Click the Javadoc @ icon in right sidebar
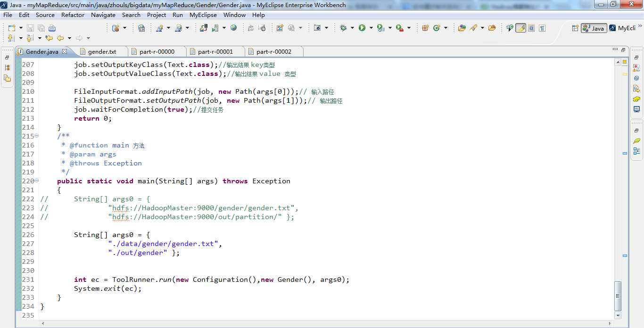The image size is (644, 328). (636, 78)
